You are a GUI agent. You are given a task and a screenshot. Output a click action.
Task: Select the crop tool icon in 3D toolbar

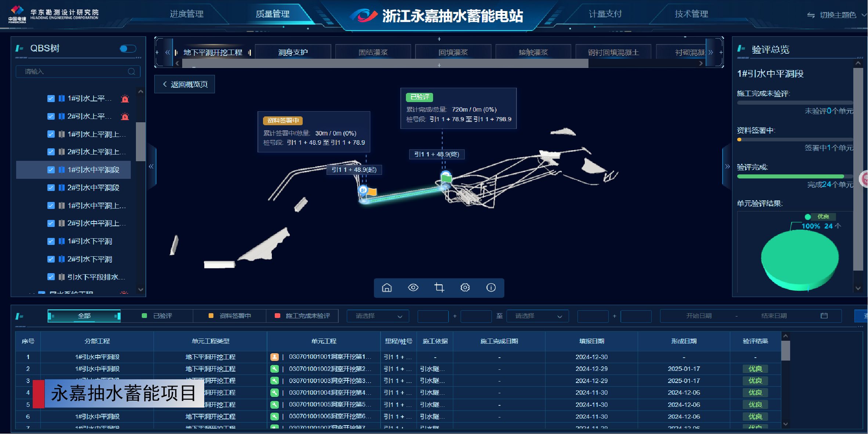(439, 287)
